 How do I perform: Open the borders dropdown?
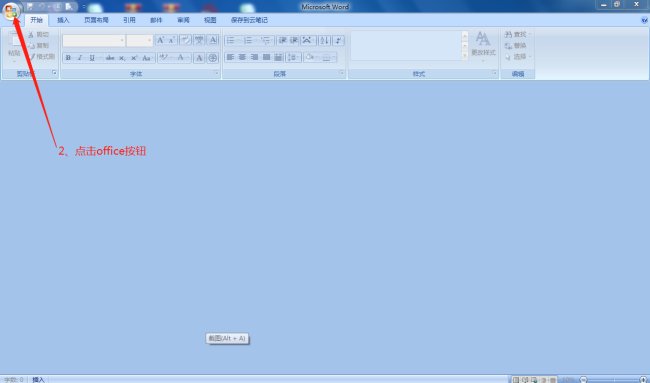coord(328,58)
